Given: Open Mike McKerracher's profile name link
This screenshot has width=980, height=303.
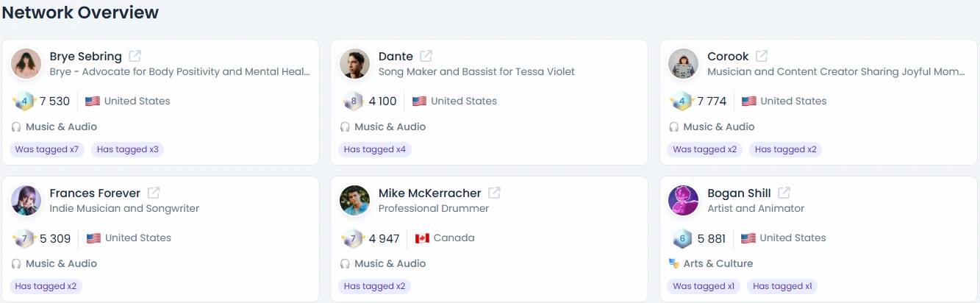Looking at the screenshot, I should click(x=429, y=193).
